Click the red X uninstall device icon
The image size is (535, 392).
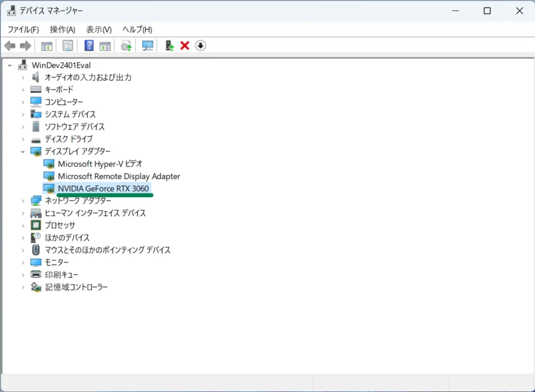click(184, 46)
